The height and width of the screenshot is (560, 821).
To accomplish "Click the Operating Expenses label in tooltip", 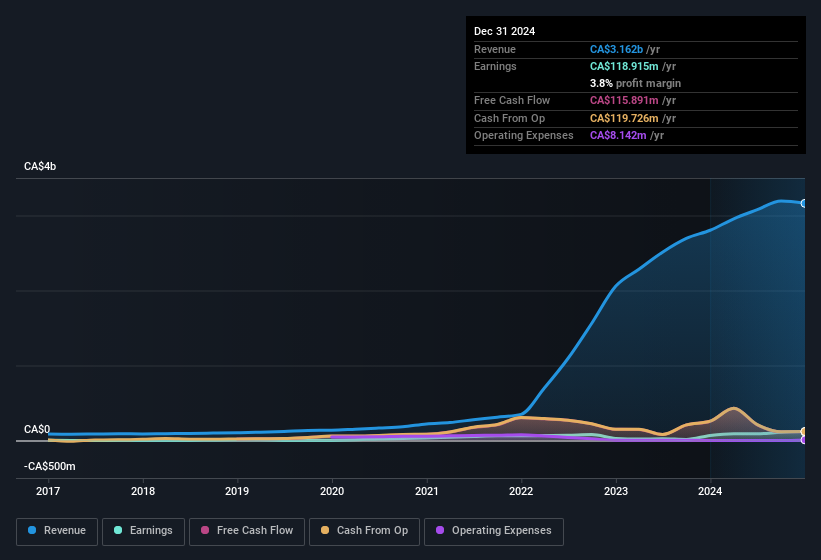I will 524,136.
